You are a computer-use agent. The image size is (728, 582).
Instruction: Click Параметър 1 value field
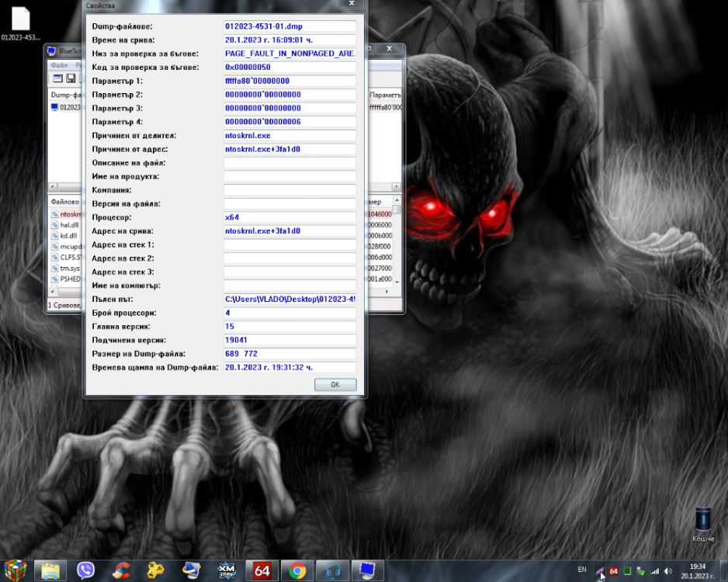(289, 81)
